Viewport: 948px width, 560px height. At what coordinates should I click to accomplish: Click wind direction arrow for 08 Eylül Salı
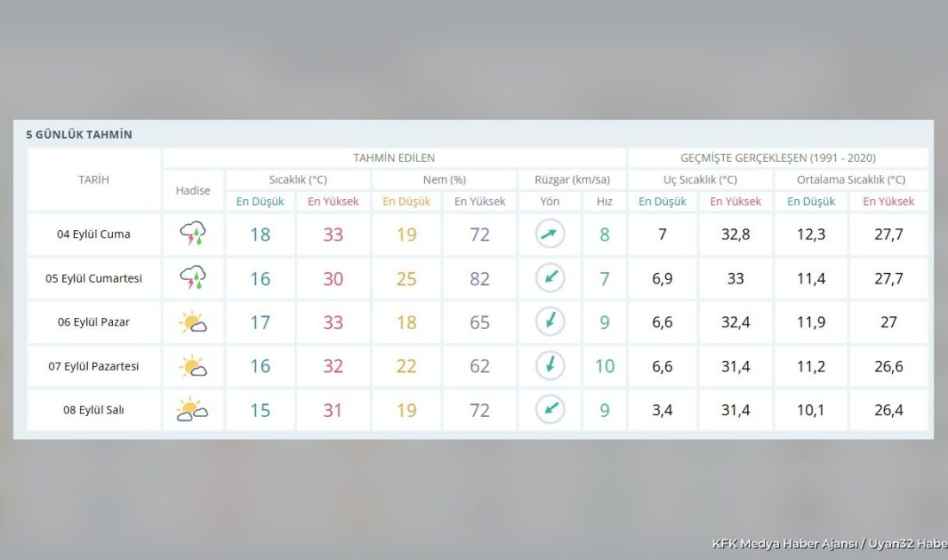550,409
